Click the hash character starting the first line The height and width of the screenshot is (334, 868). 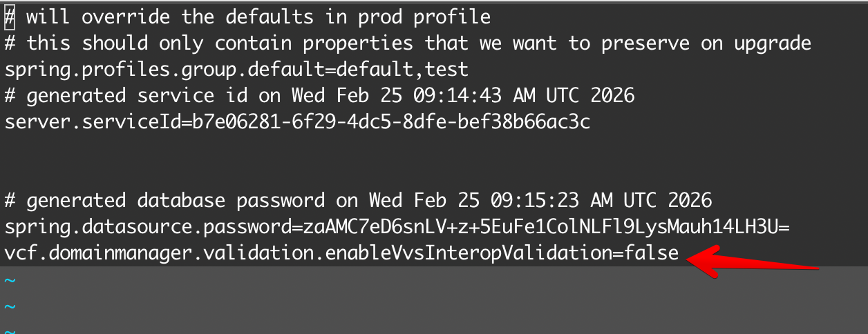click(10, 17)
